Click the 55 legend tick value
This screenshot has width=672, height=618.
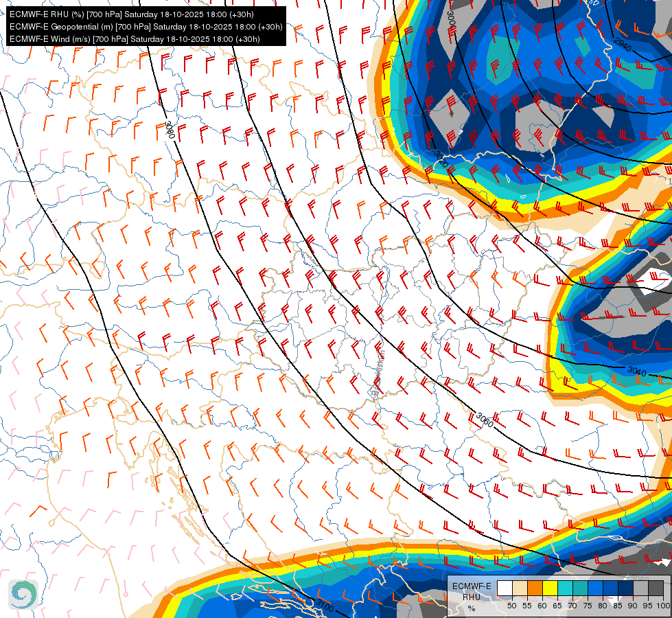(x=527, y=606)
